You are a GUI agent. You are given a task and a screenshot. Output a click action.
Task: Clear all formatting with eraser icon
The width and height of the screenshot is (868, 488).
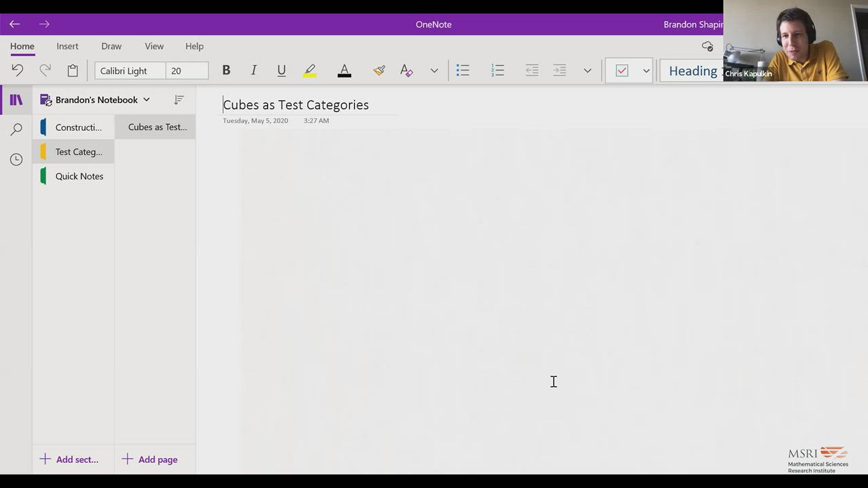pos(406,70)
